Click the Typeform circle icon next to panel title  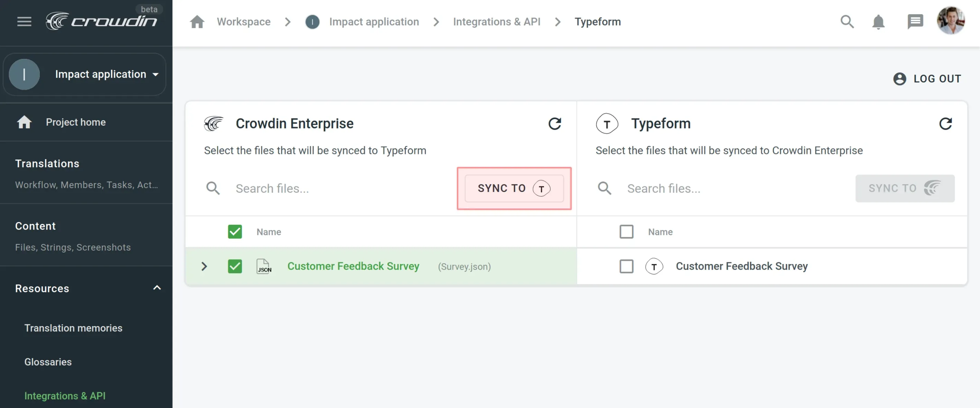[607, 123]
